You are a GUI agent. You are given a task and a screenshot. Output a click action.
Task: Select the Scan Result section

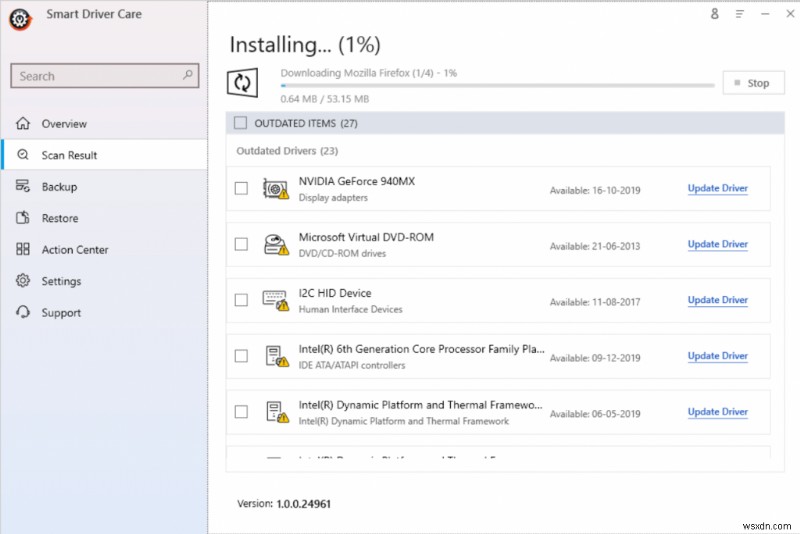click(105, 155)
